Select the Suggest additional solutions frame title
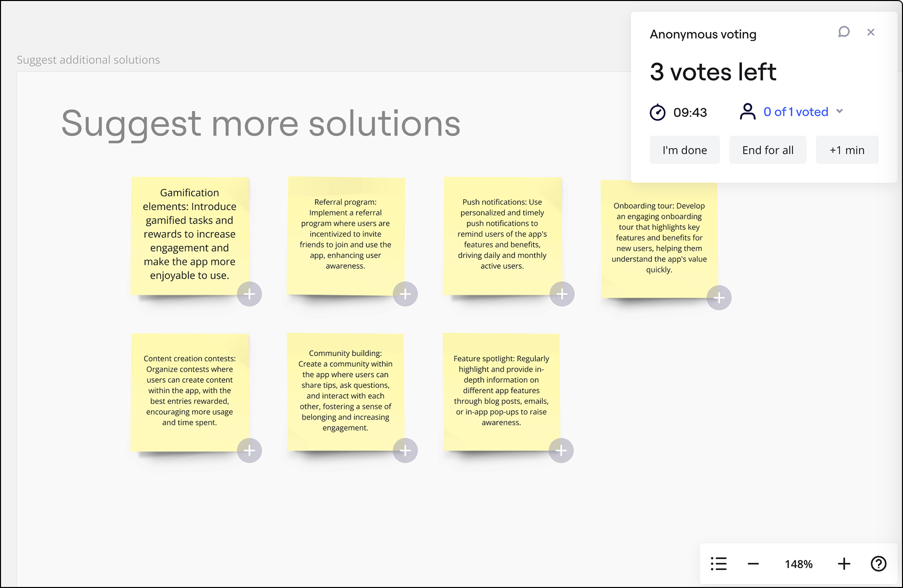The image size is (903, 588). (88, 60)
